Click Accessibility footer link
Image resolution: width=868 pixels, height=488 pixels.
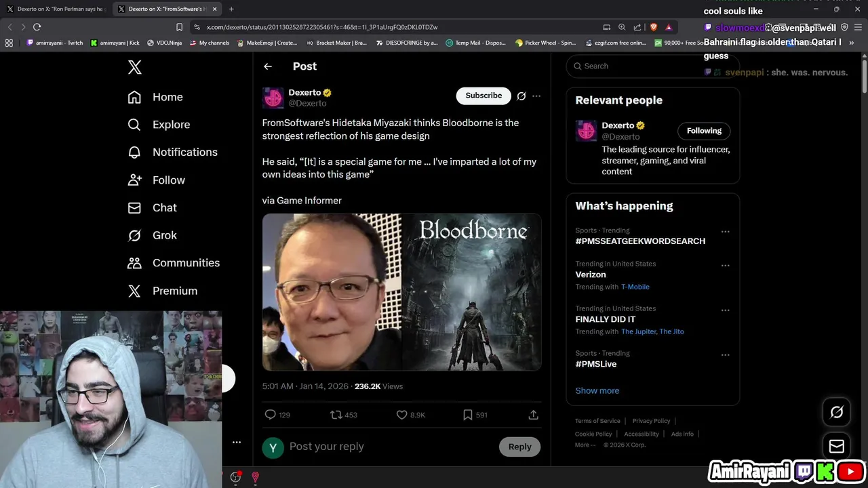pos(642,434)
